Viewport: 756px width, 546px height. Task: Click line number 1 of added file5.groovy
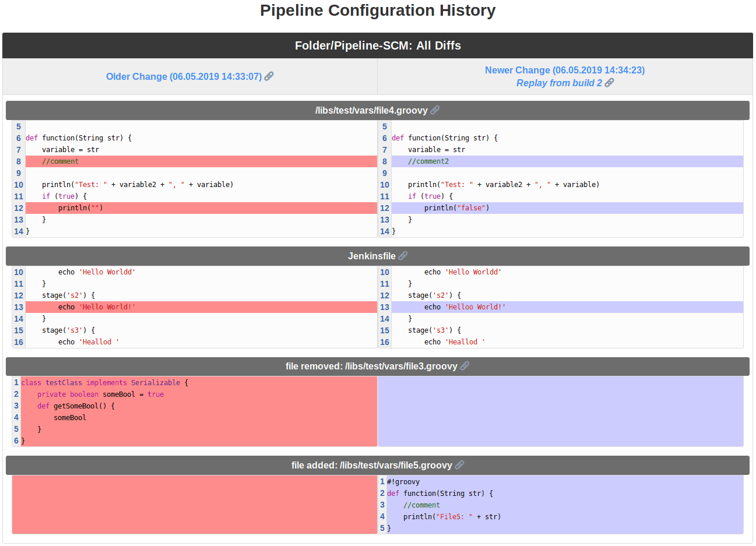[x=383, y=481]
